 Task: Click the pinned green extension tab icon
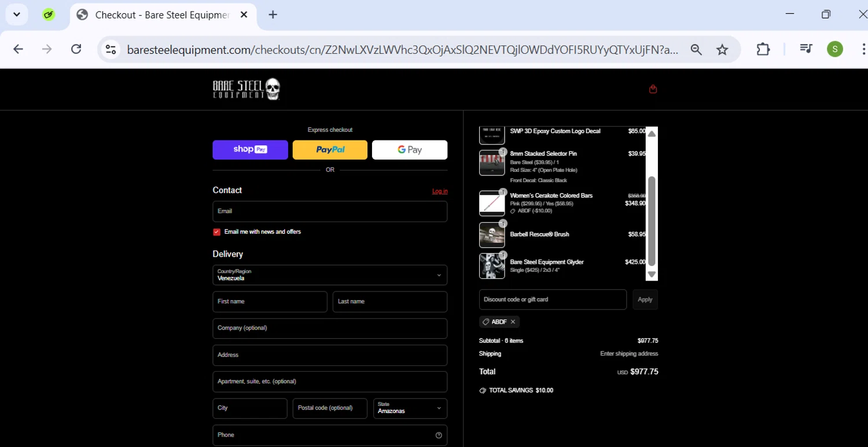click(49, 15)
